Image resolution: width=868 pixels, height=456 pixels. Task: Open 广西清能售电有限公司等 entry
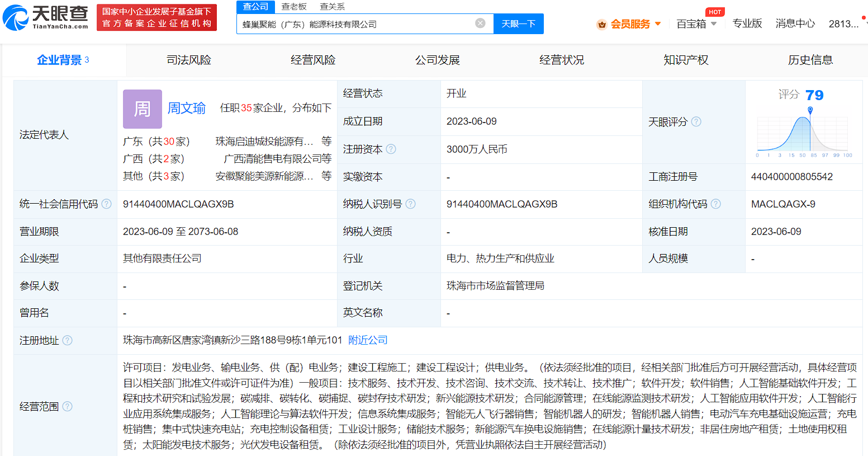coord(277,159)
